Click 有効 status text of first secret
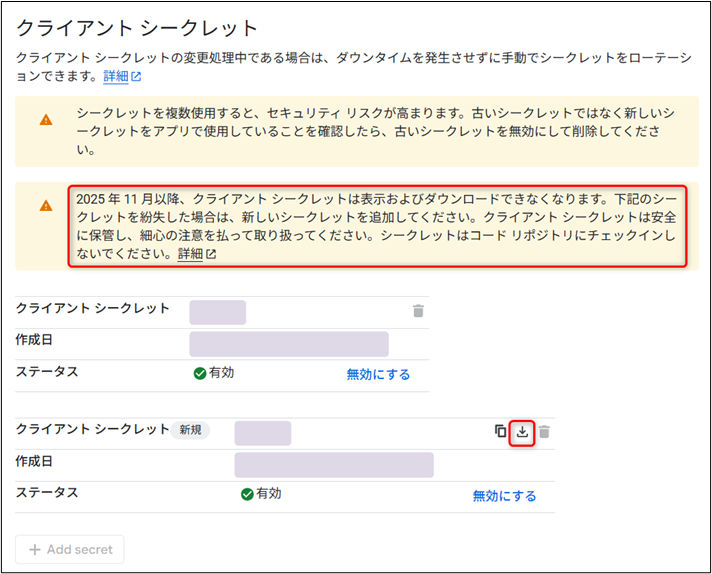 tap(222, 373)
